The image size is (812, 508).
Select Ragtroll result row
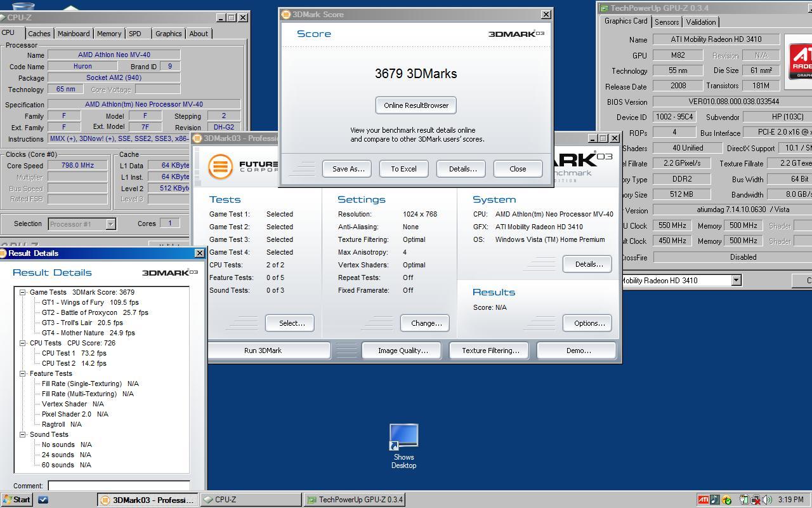coord(62,425)
